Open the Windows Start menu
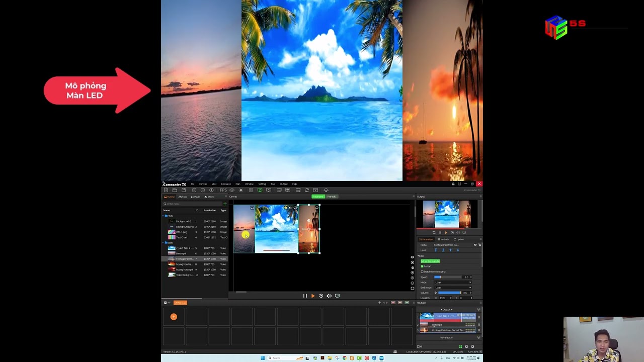644x362 pixels. [263, 358]
